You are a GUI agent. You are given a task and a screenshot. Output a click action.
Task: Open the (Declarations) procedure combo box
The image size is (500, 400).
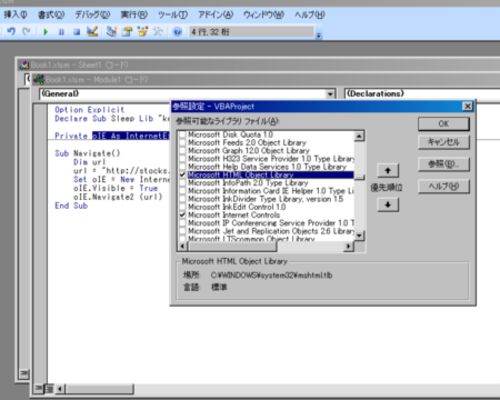point(422,94)
